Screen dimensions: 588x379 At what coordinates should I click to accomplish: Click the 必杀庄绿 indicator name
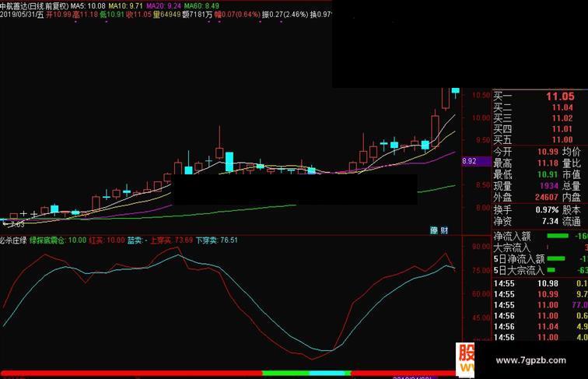tap(13, 240)
